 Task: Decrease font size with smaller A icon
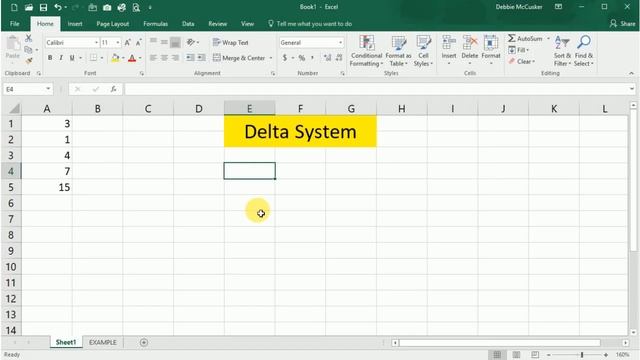138,42
